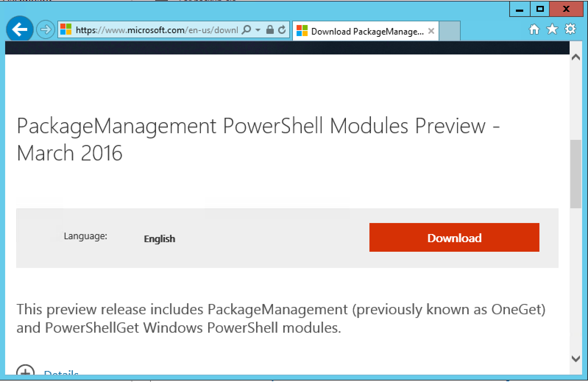Click the search magnifier in address bar
The height and width of the screenshot is (382, 588).
pyautogui.click(x=247, y=29)
